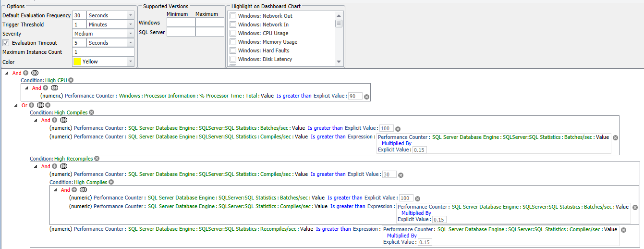The image size is (644, 249).
Task: Click '% Processor Time' counter link
Action: pyautogui.click(x=220, y=96)
